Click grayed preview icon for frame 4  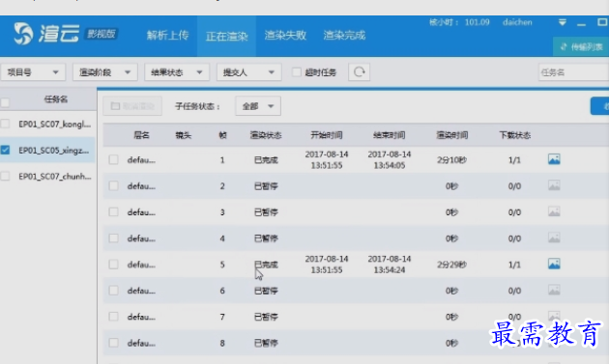coord(554,238)
